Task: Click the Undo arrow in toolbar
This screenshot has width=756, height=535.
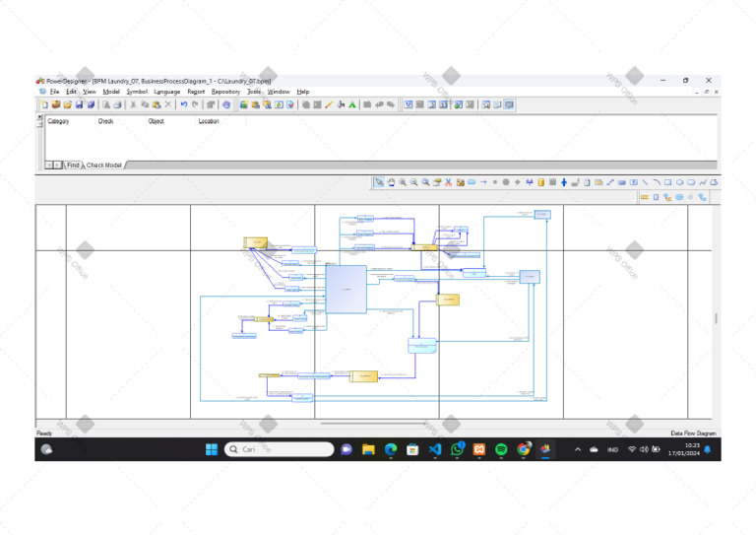Action: point(184,104)
